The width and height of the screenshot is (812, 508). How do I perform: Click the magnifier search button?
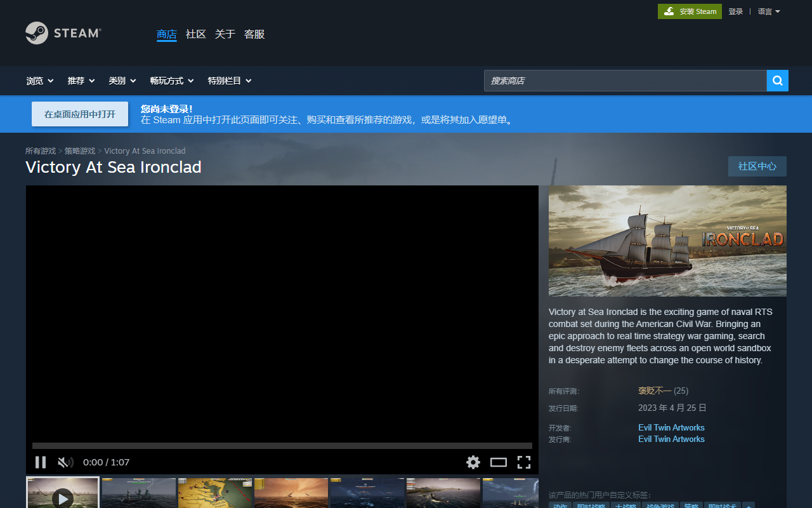(778, 81)
